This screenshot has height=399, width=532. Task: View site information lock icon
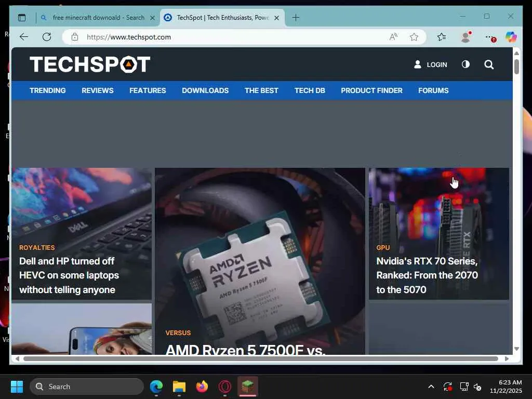[x=75, y=37]
